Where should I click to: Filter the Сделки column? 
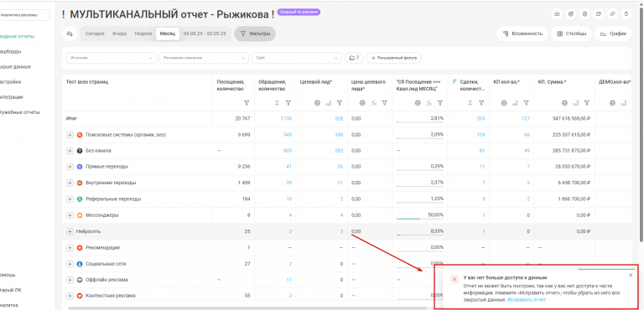click(481, 103)
